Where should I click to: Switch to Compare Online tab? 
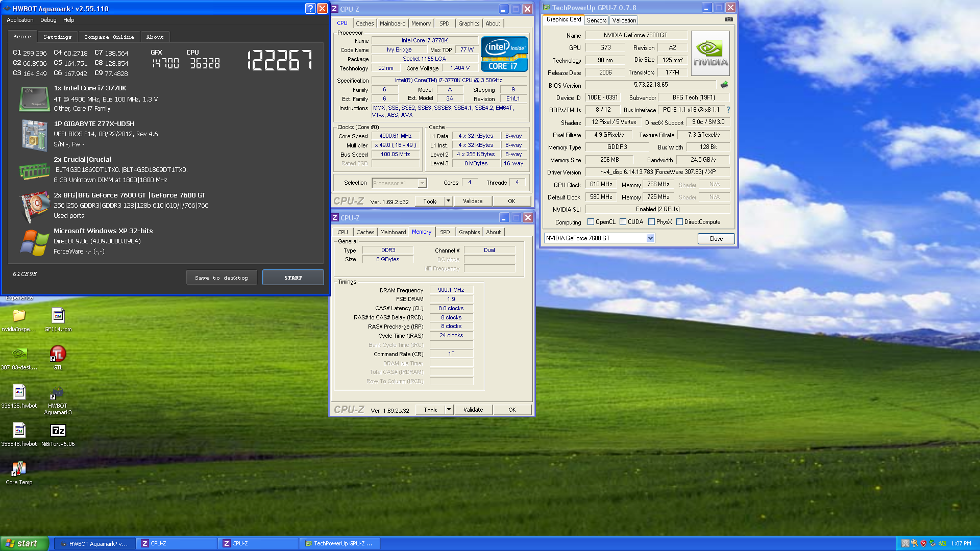[x=109, y=37]
